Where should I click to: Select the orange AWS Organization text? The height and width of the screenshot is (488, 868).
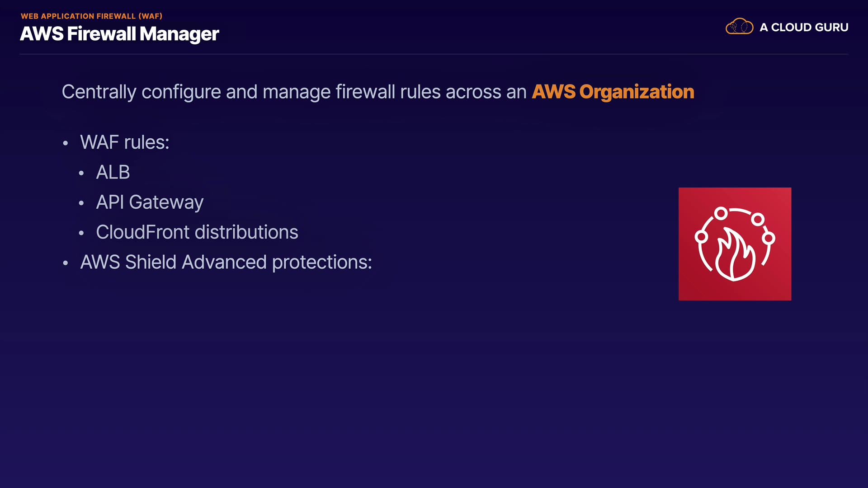(613, 92)
